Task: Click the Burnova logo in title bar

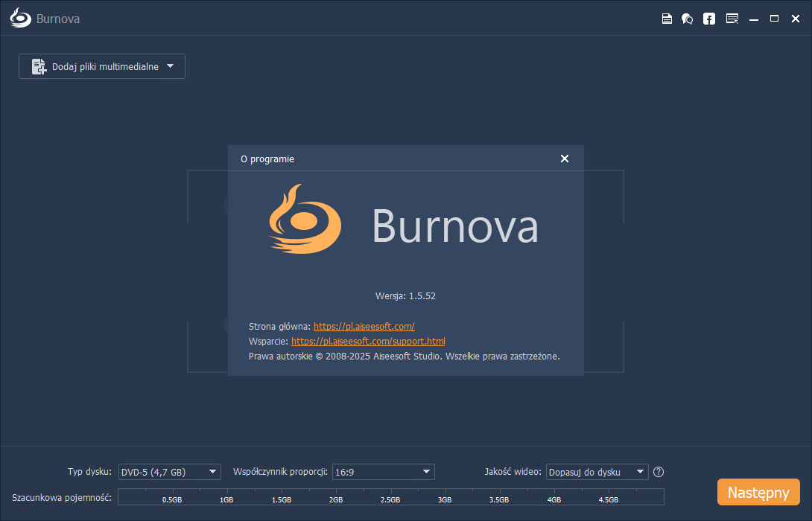Action: tap(20, 18)
